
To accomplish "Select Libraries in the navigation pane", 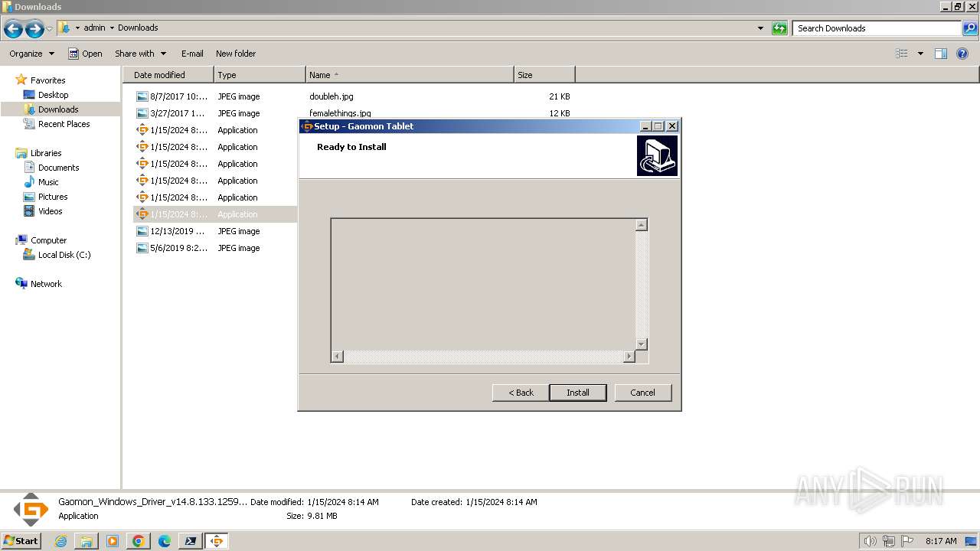I will [46, 153].
